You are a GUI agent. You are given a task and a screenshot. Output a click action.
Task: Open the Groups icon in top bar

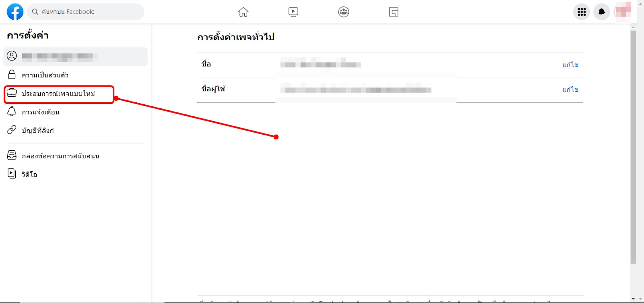[x=344, y=12]
